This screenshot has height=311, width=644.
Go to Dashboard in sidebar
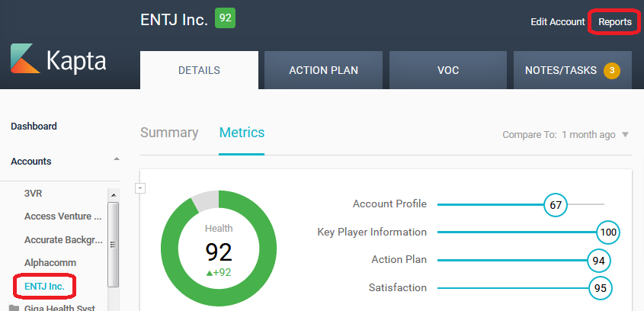point(34,126)
